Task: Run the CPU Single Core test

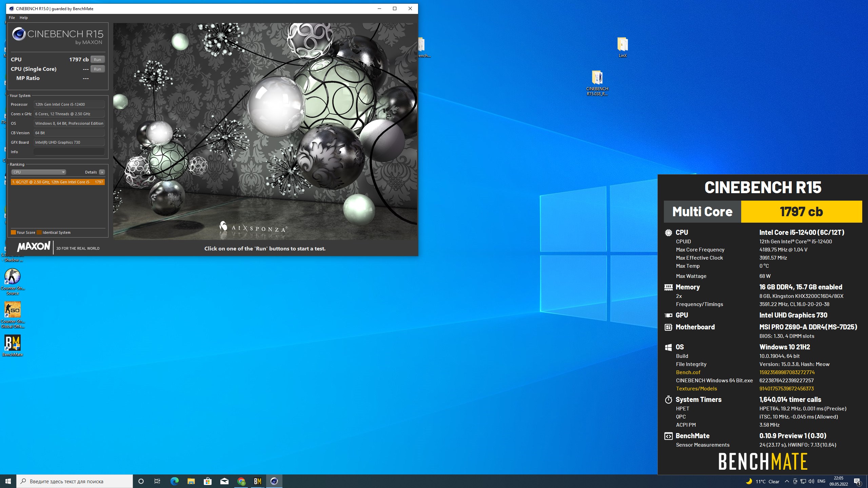Action: coord(98,69)
